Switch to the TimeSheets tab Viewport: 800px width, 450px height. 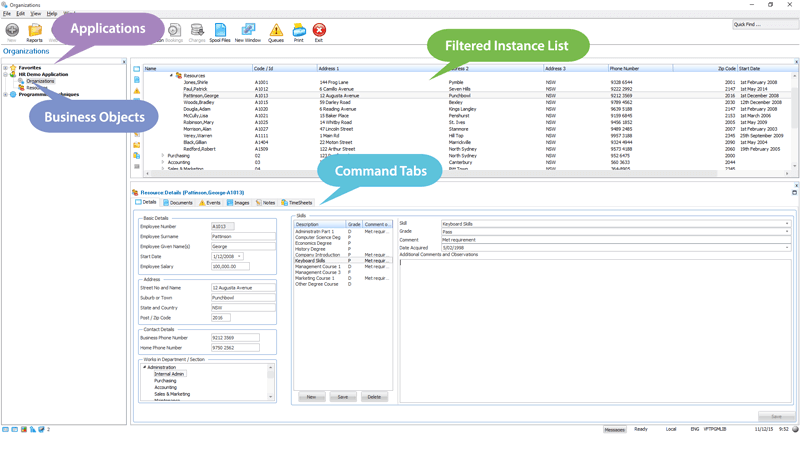297,203
